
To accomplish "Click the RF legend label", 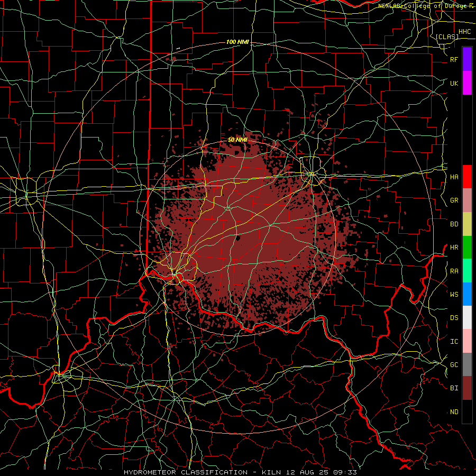I will (454, 59).
